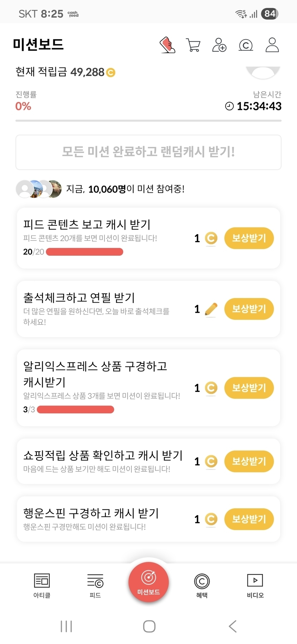Open the shopping cart icon
297x644 pixels.
click(193, 45)
